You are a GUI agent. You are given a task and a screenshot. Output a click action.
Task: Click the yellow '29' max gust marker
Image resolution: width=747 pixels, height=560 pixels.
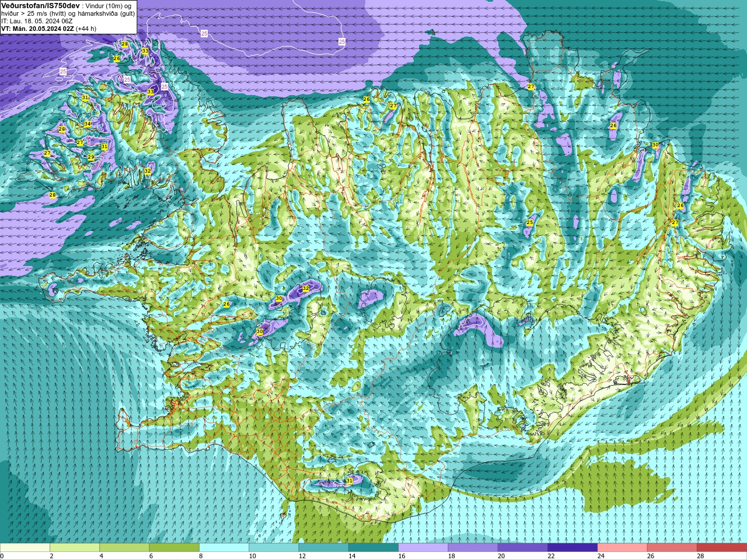click(90, 157)
